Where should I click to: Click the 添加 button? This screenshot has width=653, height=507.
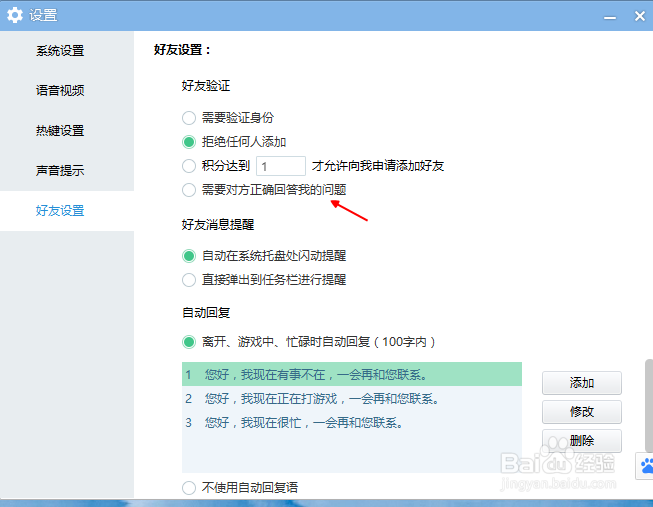coord(582,383)
